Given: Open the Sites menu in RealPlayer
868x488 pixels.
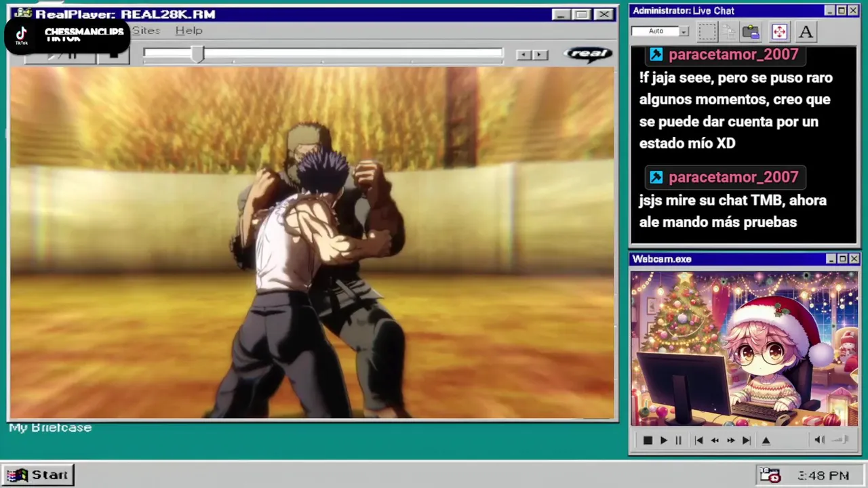Looking at the screenshot, I should 146,30.
